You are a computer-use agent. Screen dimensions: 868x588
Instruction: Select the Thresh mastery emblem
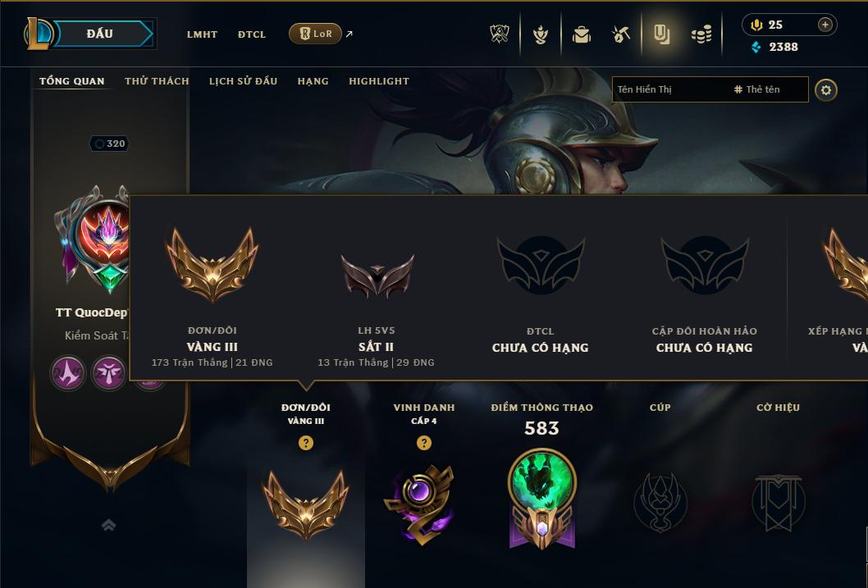pyautogui.click(x=542, y=499)
